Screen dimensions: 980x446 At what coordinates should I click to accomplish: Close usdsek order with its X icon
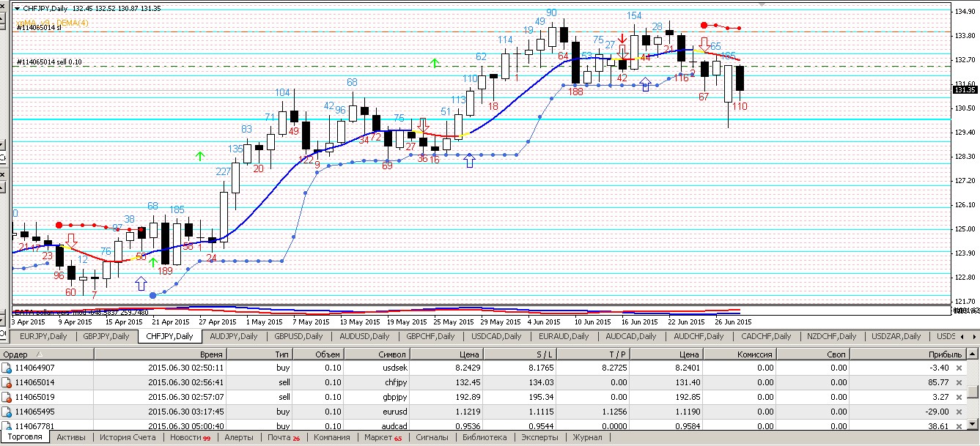pyautogui.click(x=959, y=368)
